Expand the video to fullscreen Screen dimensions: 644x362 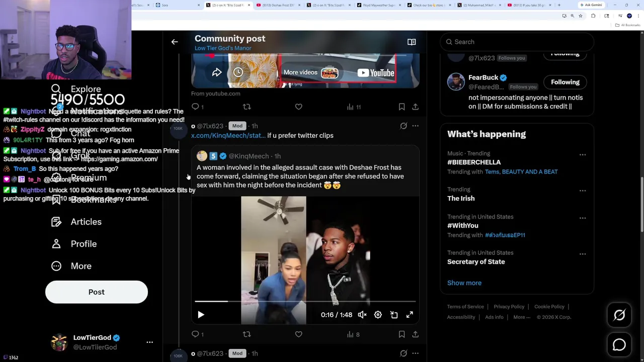pos(410,315)
